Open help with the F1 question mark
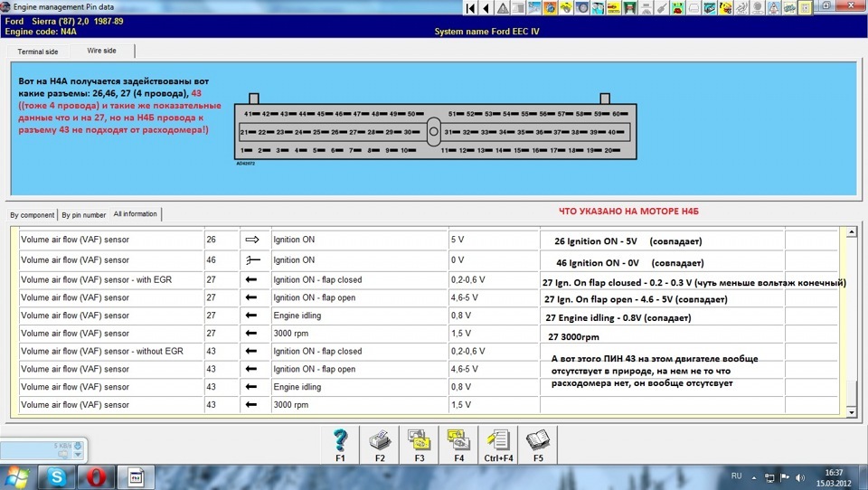Screen dimensions: 868x490 (340, 445)
